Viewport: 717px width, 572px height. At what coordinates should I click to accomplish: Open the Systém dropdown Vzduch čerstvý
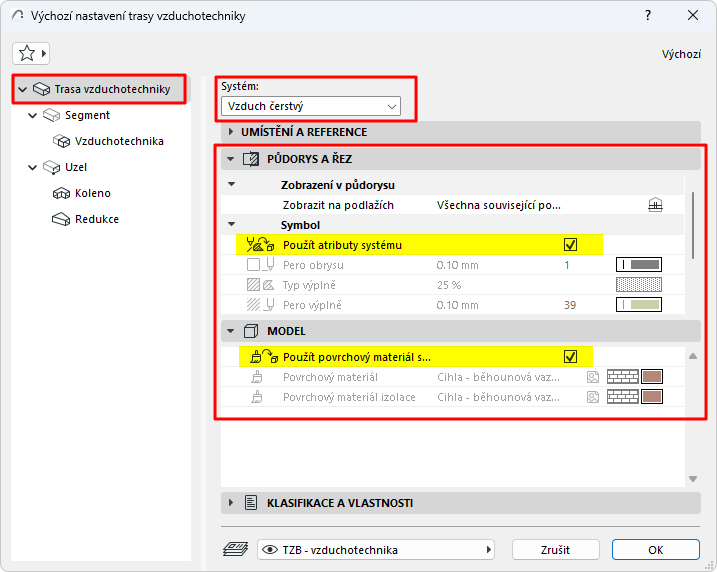click(x=311, y=106)
